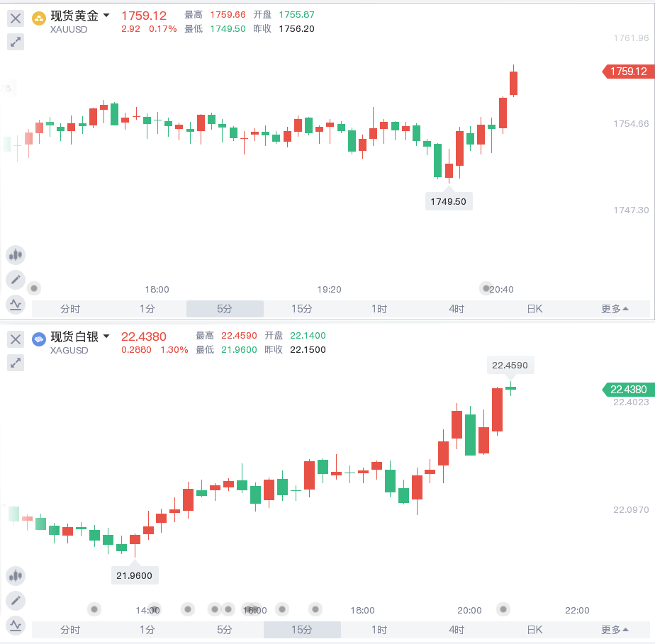Expand the silver chart to fullscreen

(16, 363)
